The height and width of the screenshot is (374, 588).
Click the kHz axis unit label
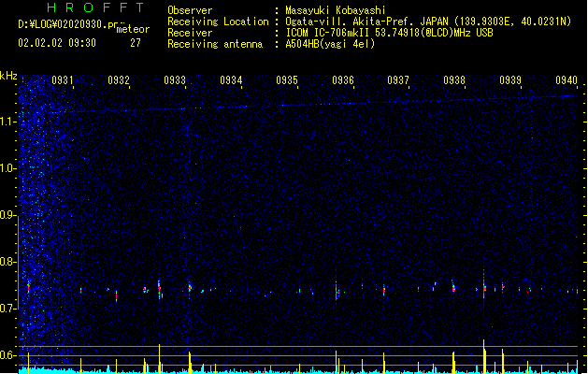(x=8, y=76)
